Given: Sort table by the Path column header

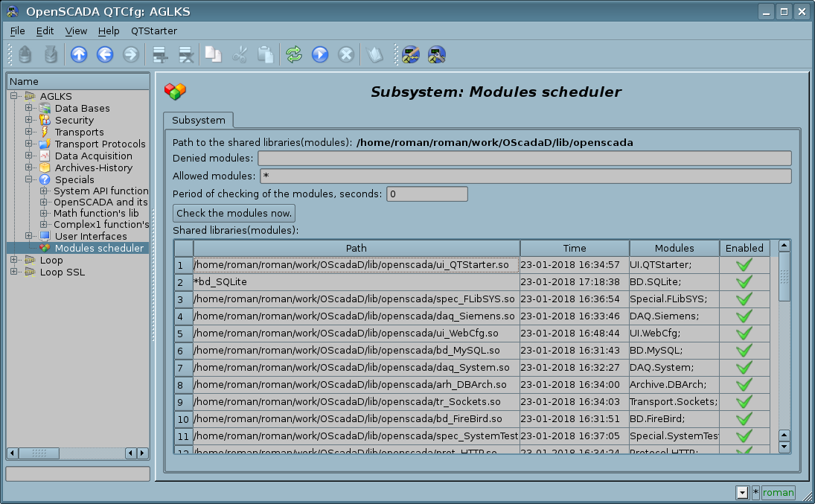Looking at the screenshot, I should coord(357,248).
